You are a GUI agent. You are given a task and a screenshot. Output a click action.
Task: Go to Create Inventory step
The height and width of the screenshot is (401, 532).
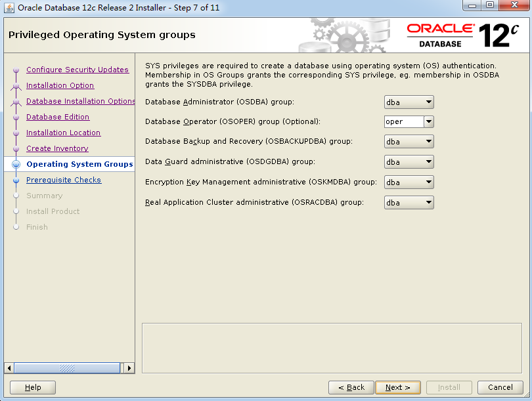pyautogui.click(x=57, y=148)
